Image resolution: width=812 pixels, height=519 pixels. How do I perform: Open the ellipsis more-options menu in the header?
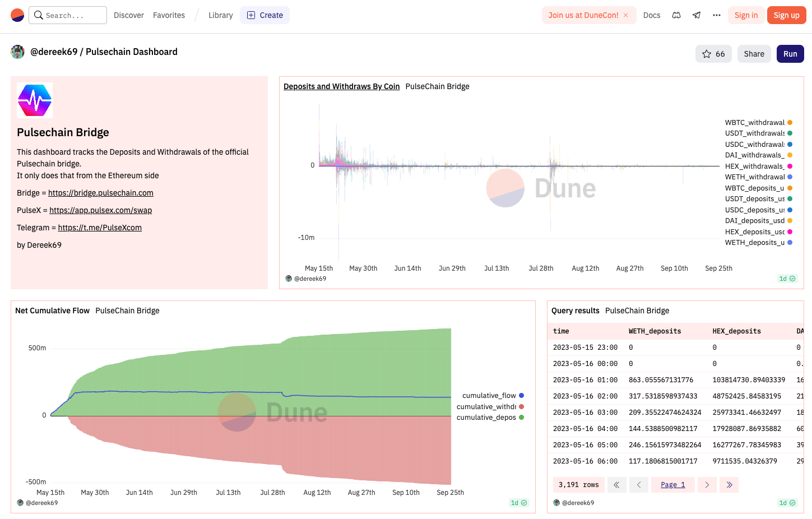717,15
